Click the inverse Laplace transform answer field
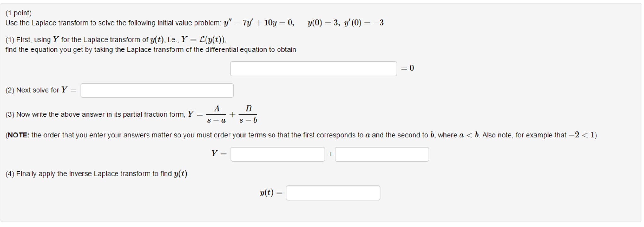Viewport: 644px width, 227px height. pyautogui.click(x=333, y=193)
